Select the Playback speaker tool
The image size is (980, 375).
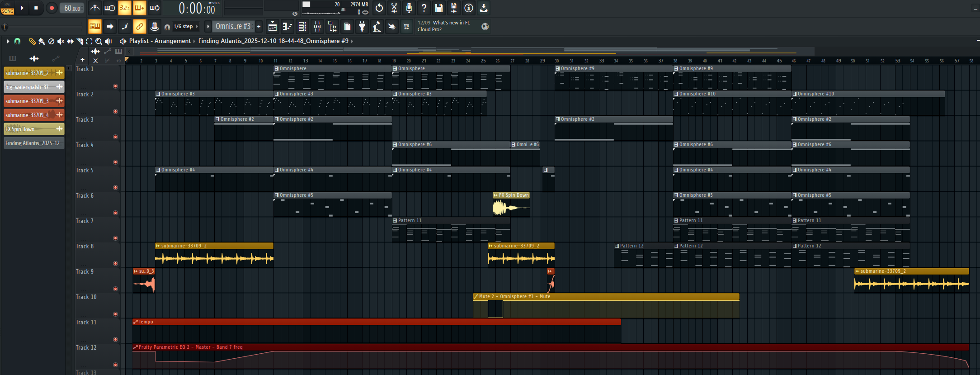(108, 41)
